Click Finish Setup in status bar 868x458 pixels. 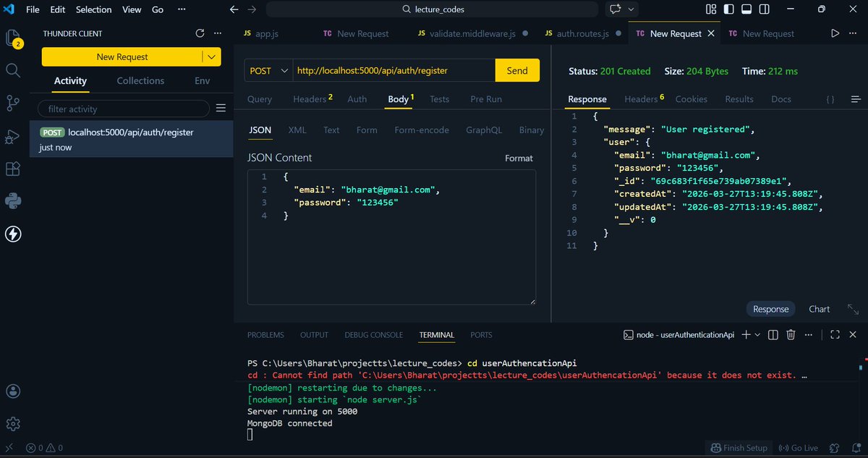pyautogui.click(x=739, y=448)
